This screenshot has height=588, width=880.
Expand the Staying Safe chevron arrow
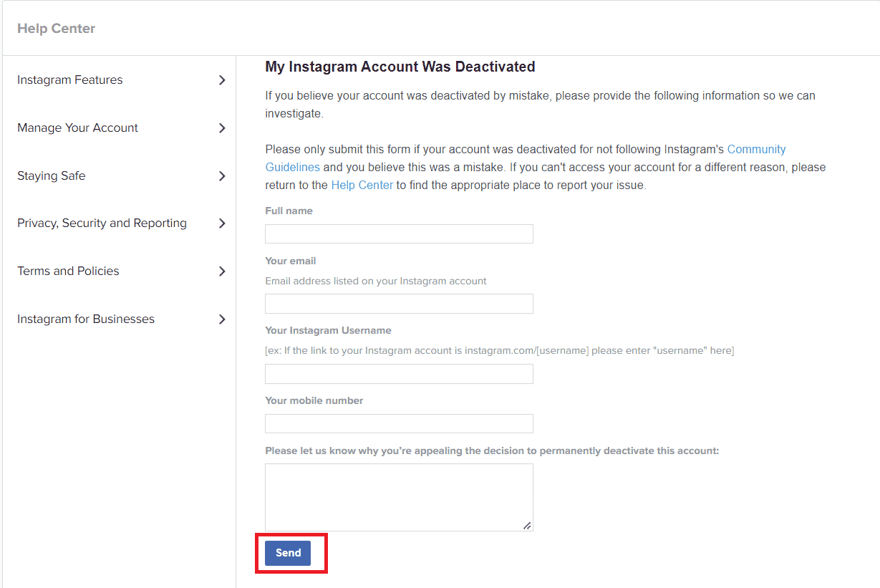point(222,176)
